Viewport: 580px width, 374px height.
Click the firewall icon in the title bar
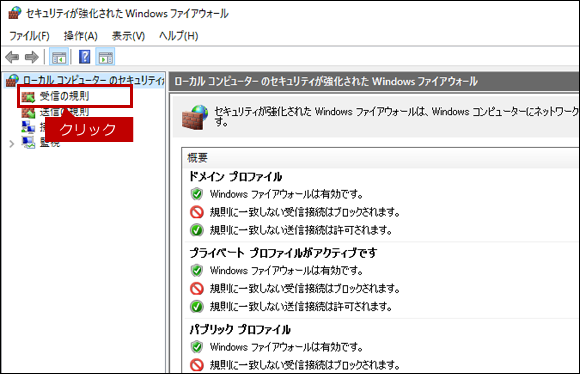(15, 13)
